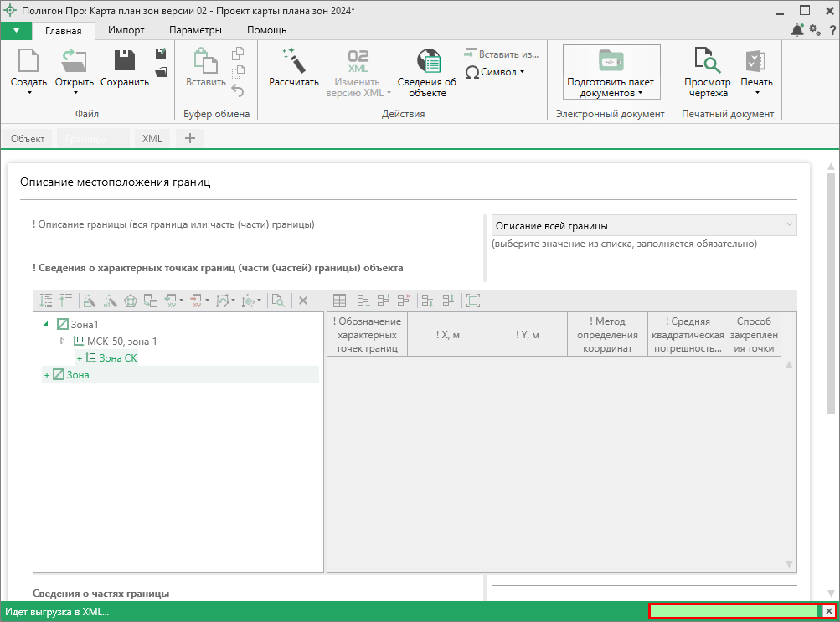Click the notification bell icon

(796, 30)
